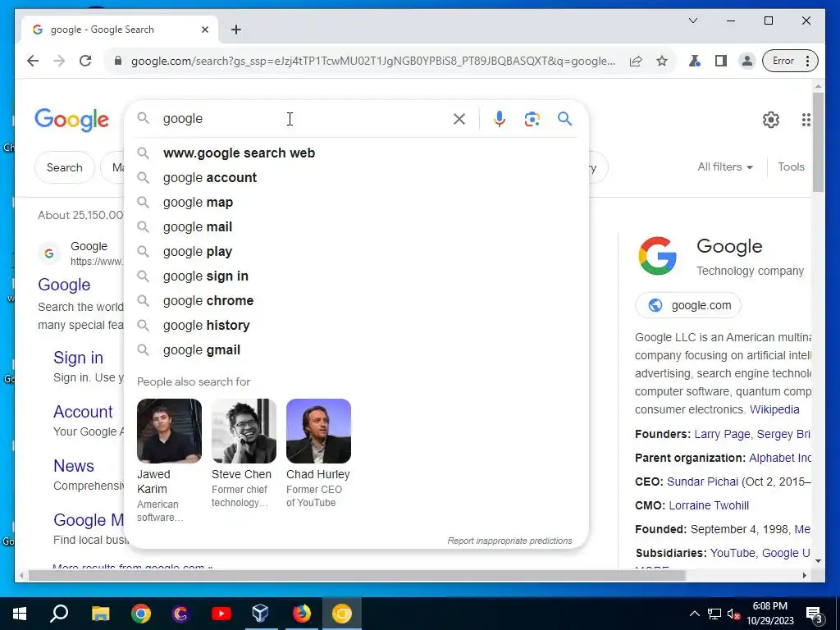Click Report inappropriate predictions

509,541
